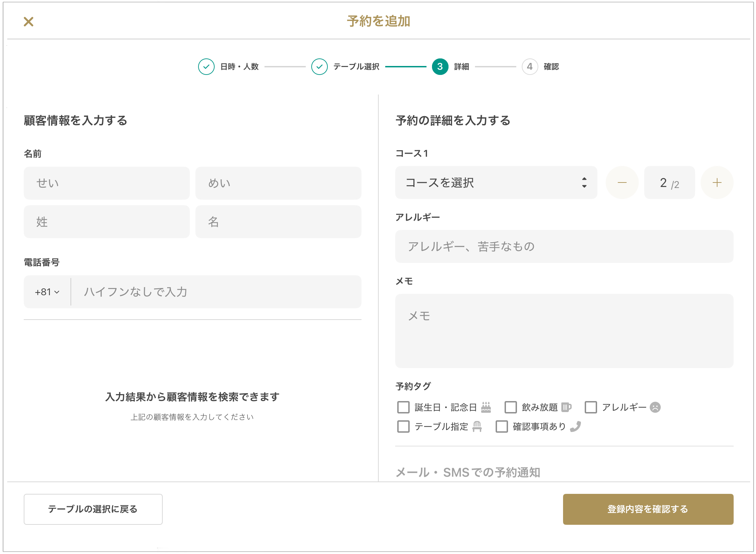Expand the +81 country code selector
The width and height of the screenshot is (756, 554).
[47, 292]
